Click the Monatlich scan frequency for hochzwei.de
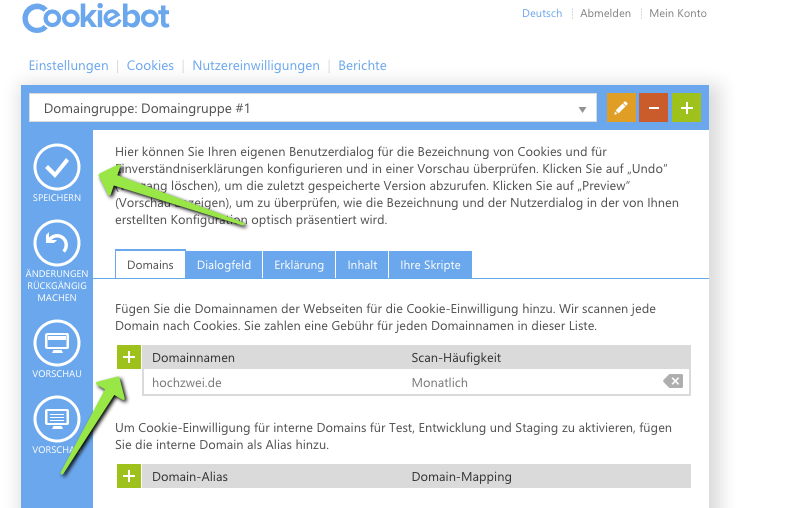This screenshot has width=798, height=508. click(x=439, y=382)
